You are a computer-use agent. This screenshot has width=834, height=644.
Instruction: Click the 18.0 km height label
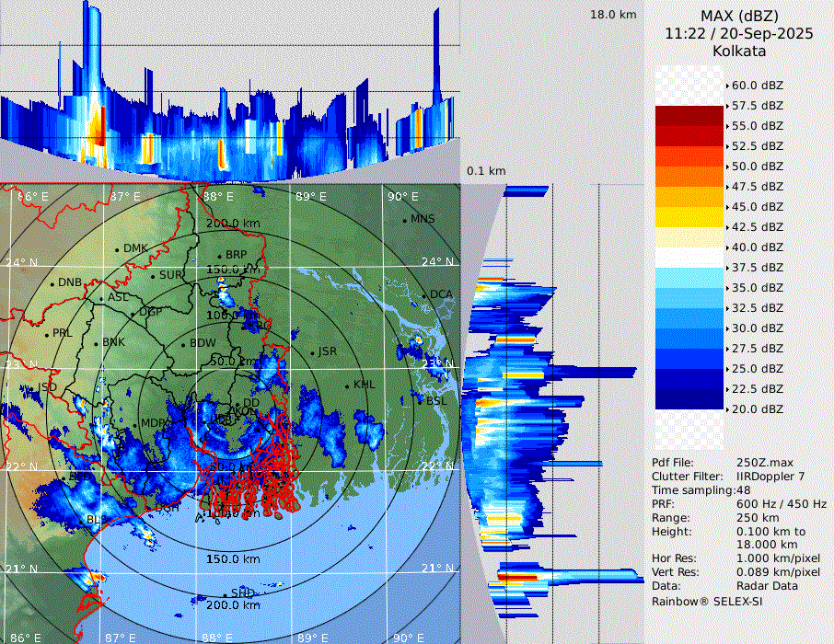(x=613, y=15)
